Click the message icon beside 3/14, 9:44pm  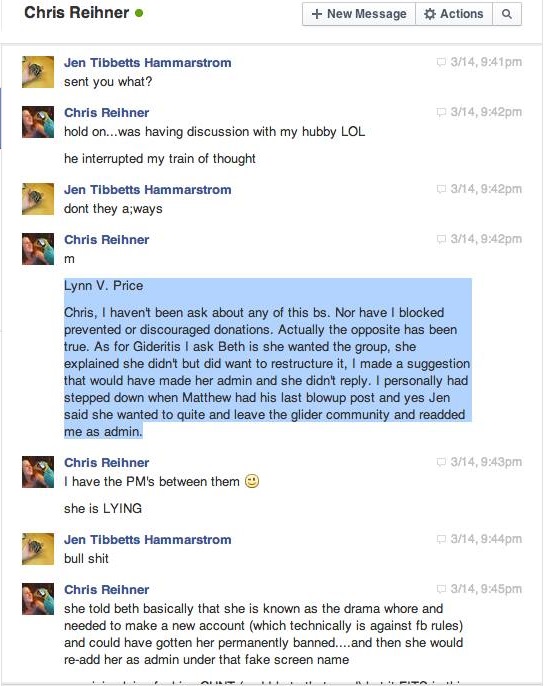(441, 539)
